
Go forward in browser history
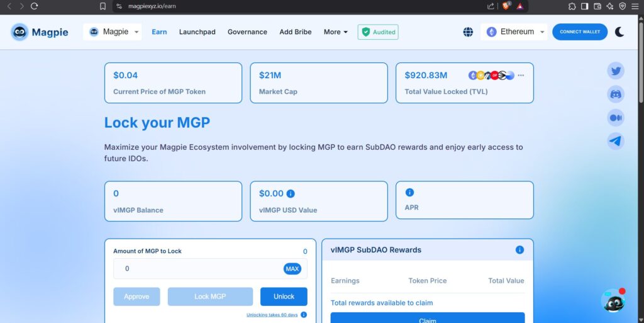coord(21,6)
